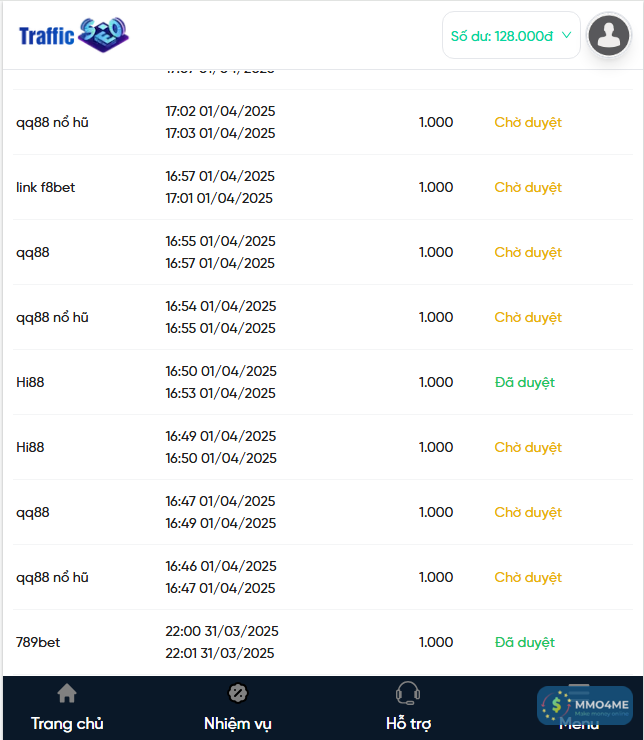Image resolution: width=644 pixels, height=740 pixels.
Task: Select the 789bet task entry
Action: tap(38, 643)
